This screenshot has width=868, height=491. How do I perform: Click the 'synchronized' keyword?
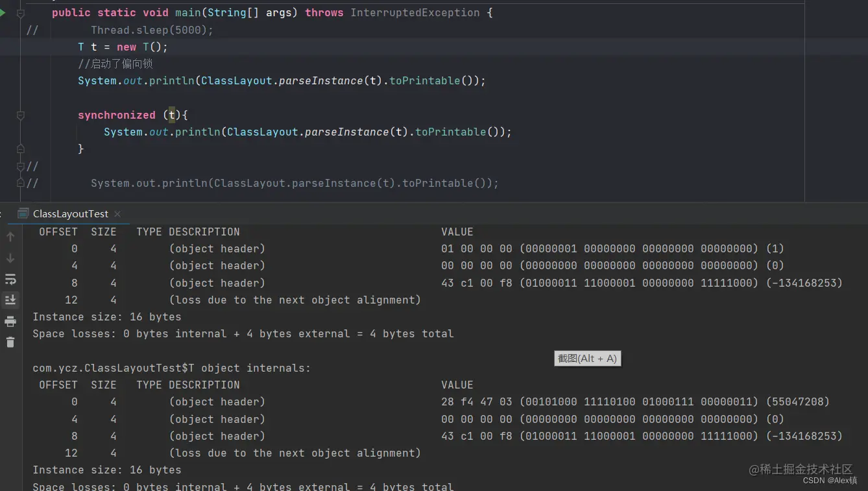point(117,115)
